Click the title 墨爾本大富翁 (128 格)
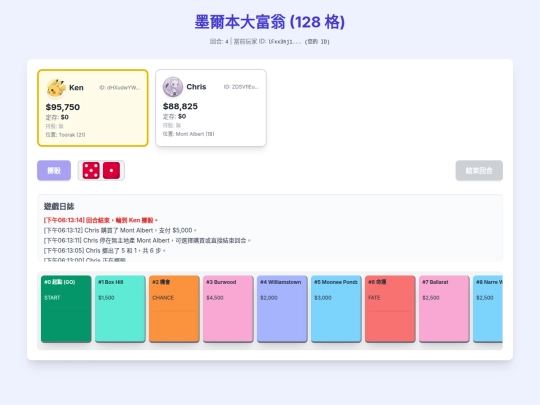The width and height of the screenshot is (540, 405). coord(270,22)
